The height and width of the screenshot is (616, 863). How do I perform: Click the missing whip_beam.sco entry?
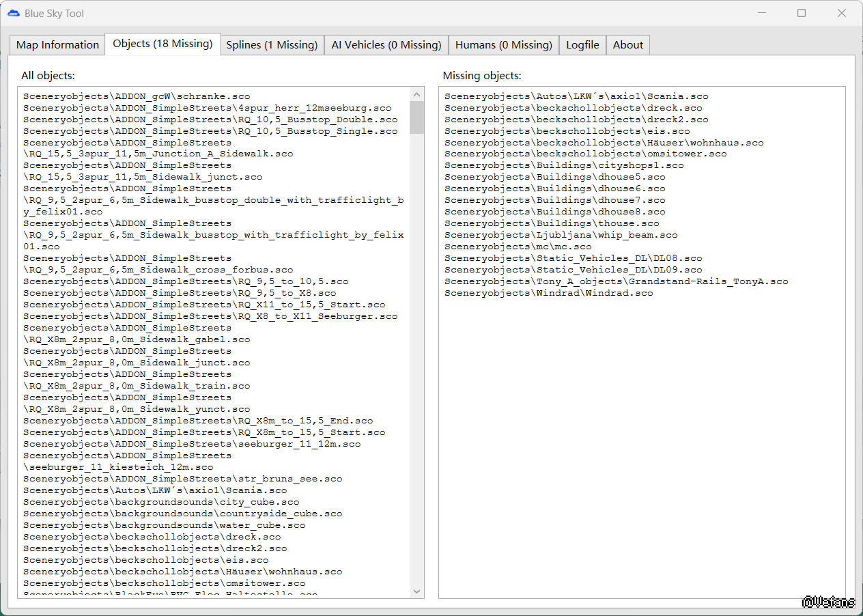point(561,235)
